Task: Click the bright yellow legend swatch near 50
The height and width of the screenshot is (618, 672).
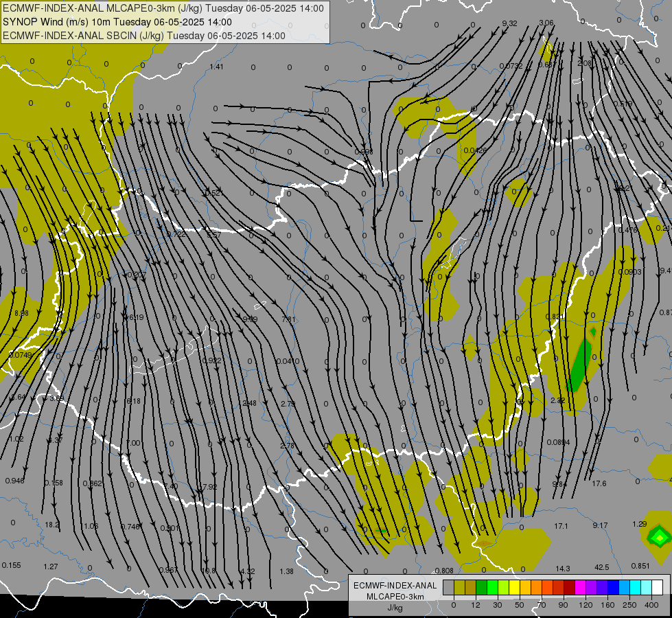Action: [514, 587]
